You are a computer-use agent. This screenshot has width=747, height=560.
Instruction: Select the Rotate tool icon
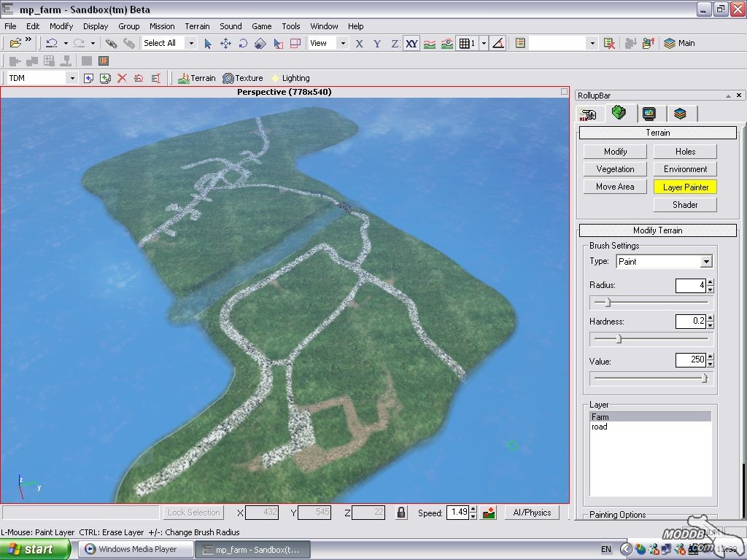(243, 43)
